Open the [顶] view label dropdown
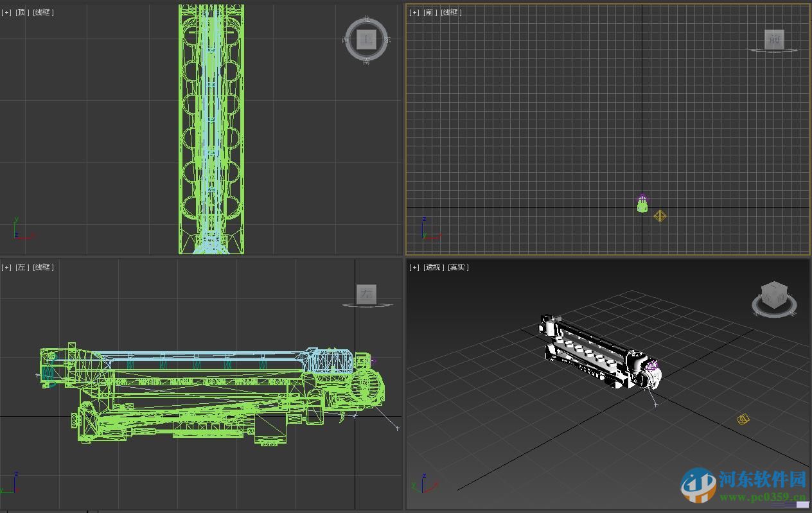812x513 pixels. click(21, 11)
